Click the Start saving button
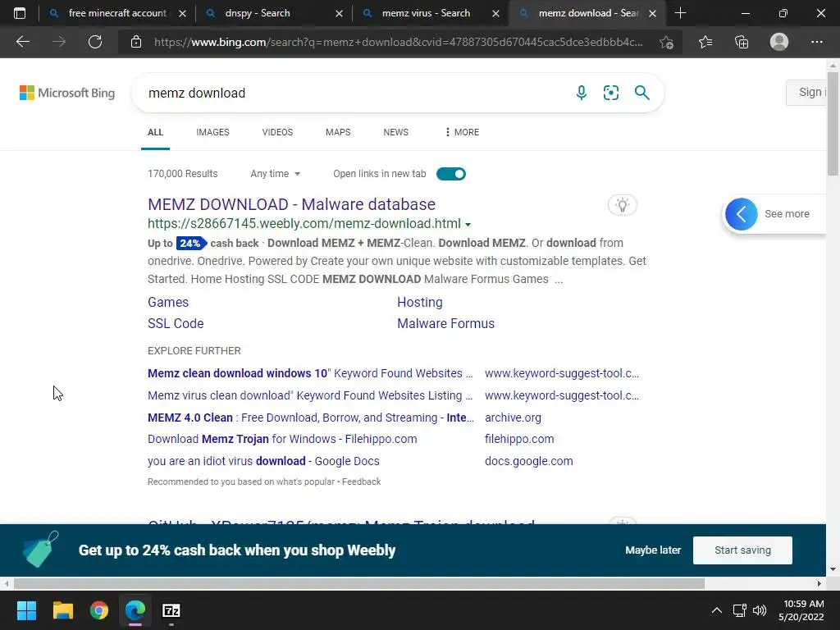The width and height of the screenshot is (840, 630). 742,550
